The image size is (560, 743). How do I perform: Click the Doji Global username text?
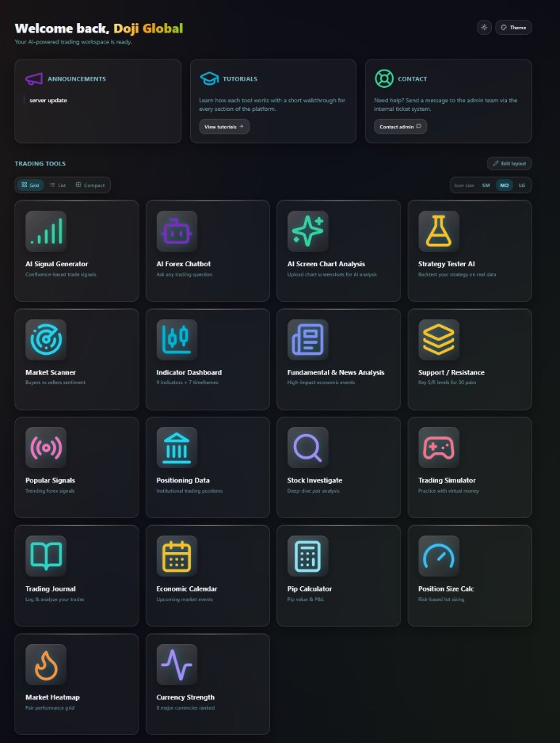tap(148, 28)
